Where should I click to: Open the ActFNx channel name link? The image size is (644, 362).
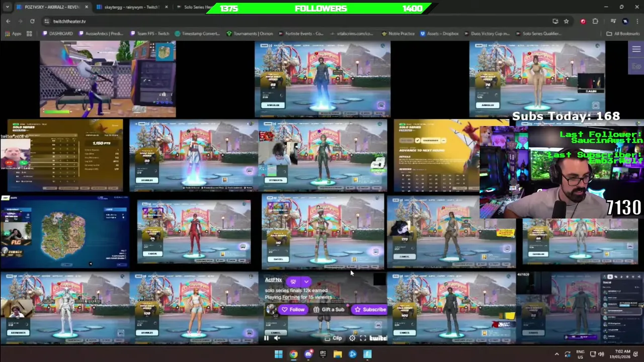coord(273,280)
